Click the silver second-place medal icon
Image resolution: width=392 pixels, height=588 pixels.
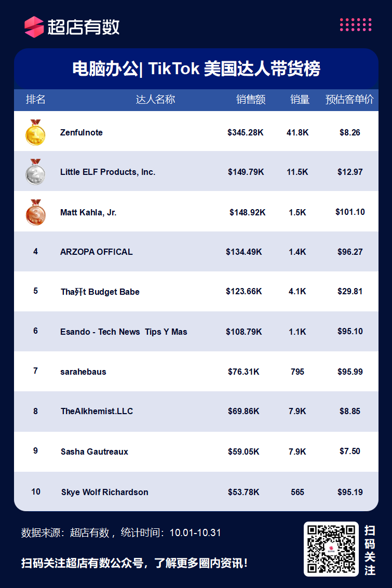(x=35, y=172)
